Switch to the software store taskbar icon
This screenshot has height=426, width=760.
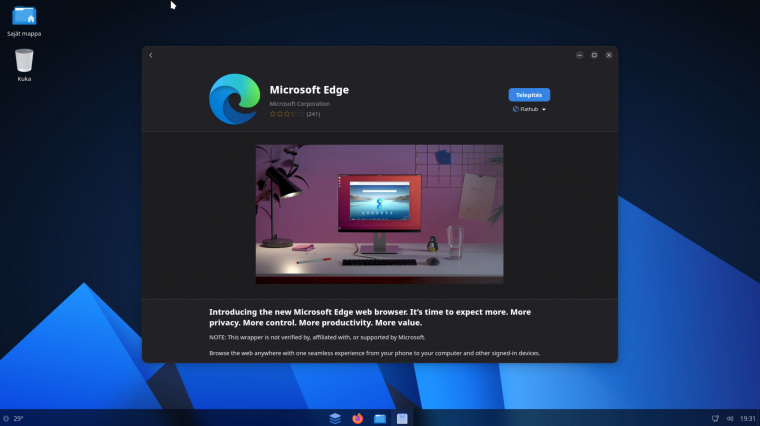(x=402, y=418)
